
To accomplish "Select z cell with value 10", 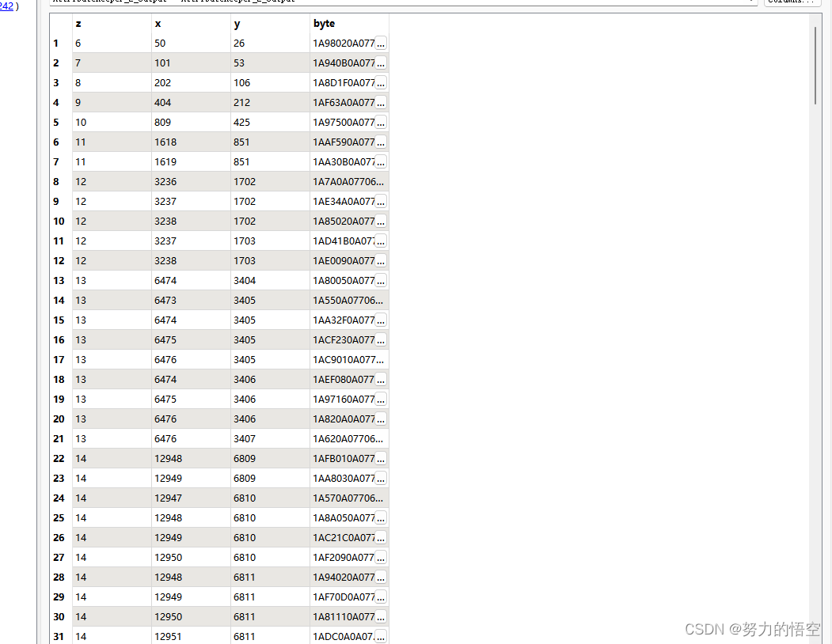I will coord(112,122).
